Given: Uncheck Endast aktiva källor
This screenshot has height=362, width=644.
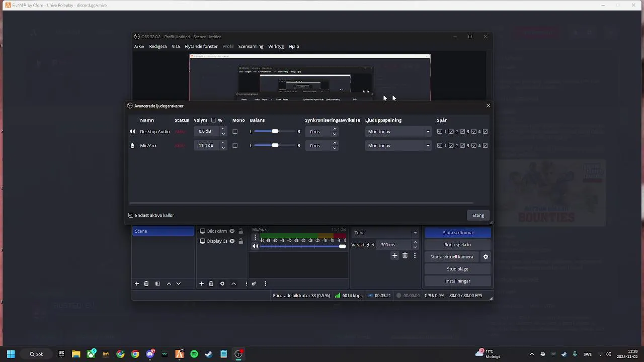Looking at the screenshot, I should point(131,215).
